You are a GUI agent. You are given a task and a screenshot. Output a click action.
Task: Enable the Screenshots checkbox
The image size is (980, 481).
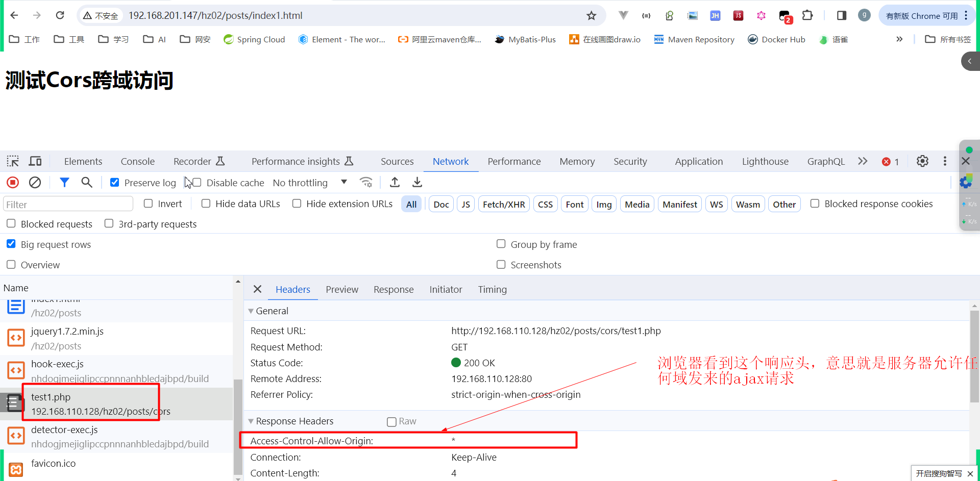501,264
